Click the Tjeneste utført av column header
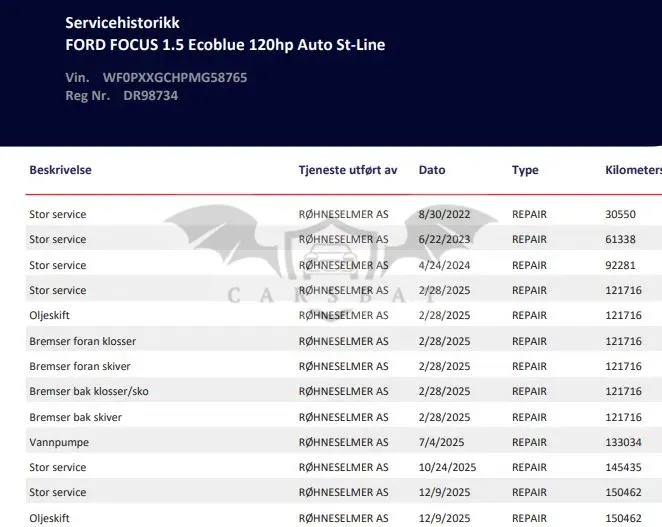Screen dimensions: 662x527 (x=348, y=170)
